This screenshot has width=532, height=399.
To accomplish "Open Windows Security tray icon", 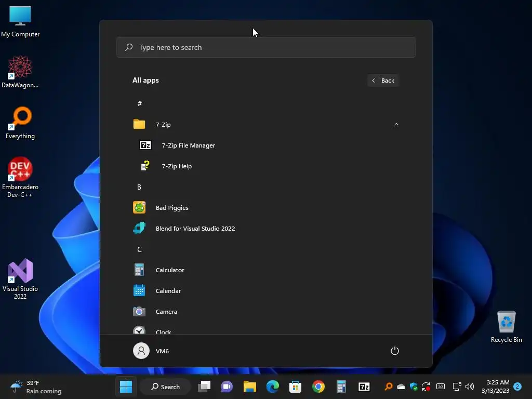I will click(x=414, y=387).
